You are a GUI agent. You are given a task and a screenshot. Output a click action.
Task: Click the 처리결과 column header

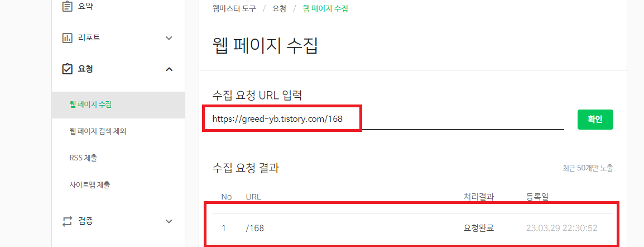pos(478,197)
